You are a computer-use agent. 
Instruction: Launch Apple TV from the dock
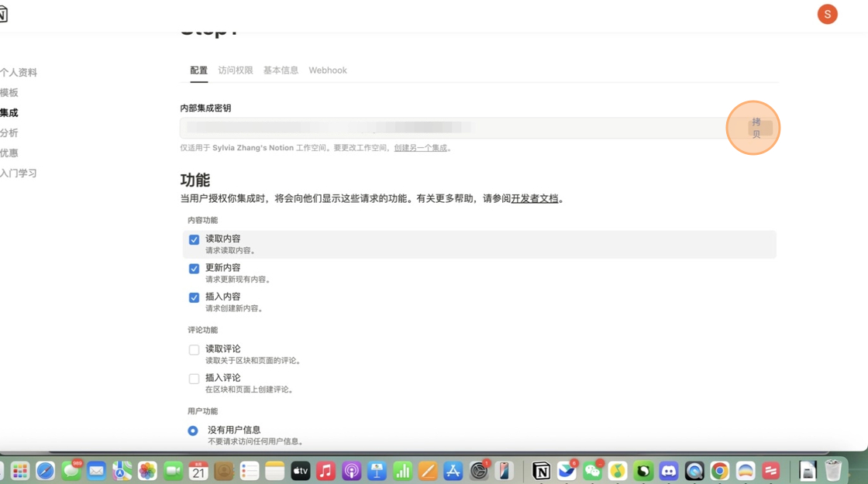click(x=300, y=472)
